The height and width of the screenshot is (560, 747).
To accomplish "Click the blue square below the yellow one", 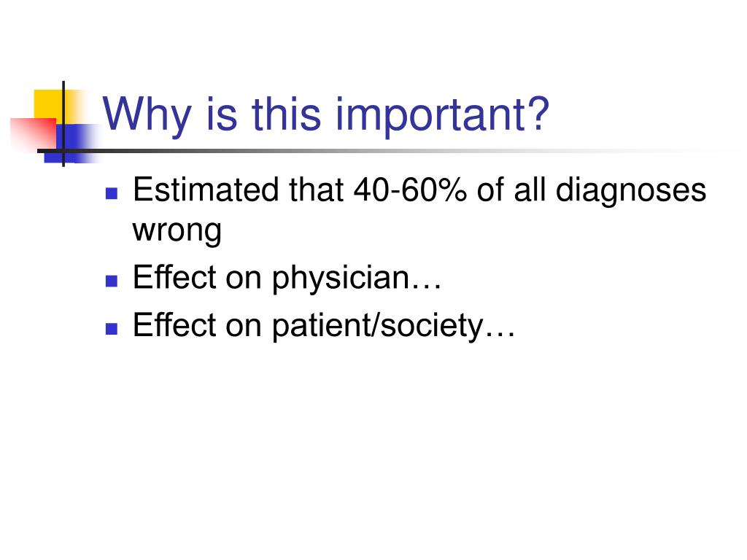I will coord(71,143).
